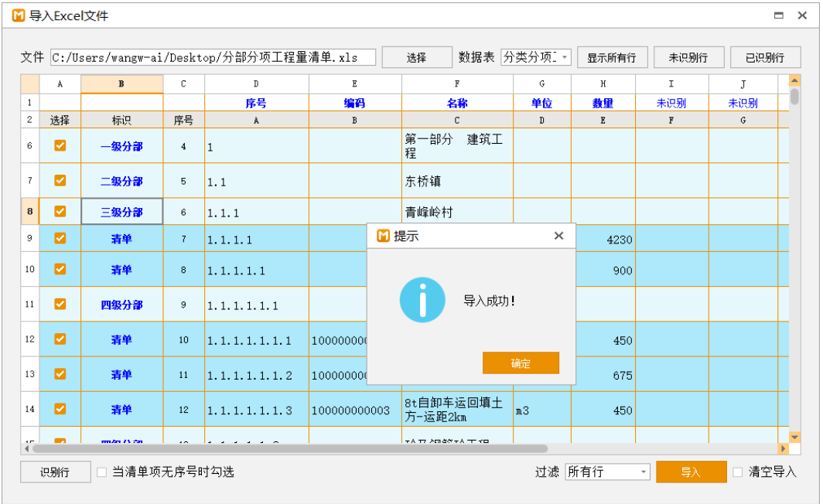The width and height of the screenshot is (823, 504).
Task: Click left arrow of horizontal scrollbar
Action: (26, 448)
